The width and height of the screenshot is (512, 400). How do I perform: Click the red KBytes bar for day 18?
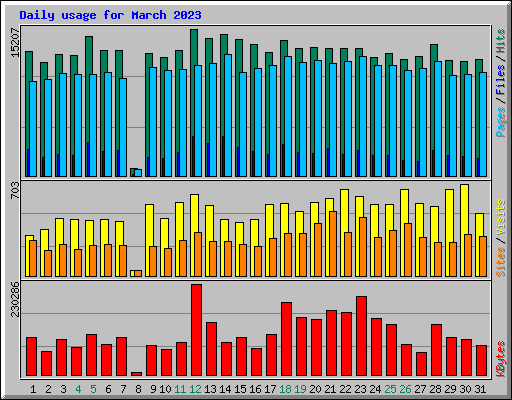(287, 339)
